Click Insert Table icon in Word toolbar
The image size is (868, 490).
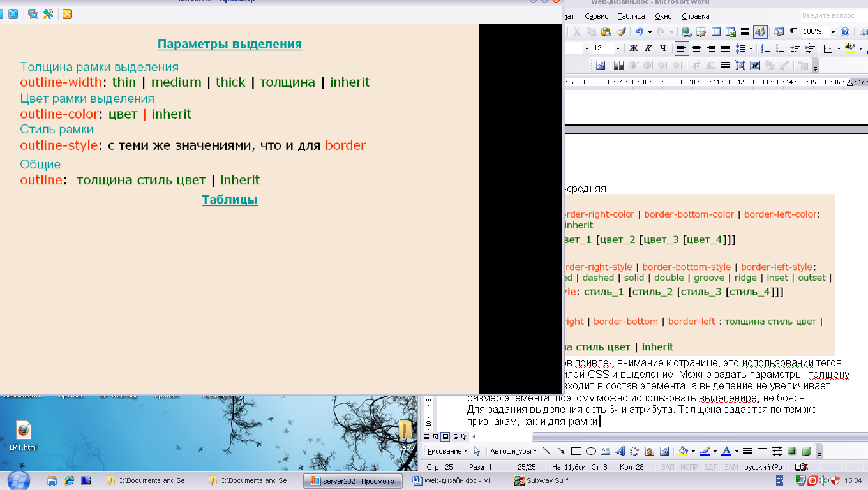(716, 32)
